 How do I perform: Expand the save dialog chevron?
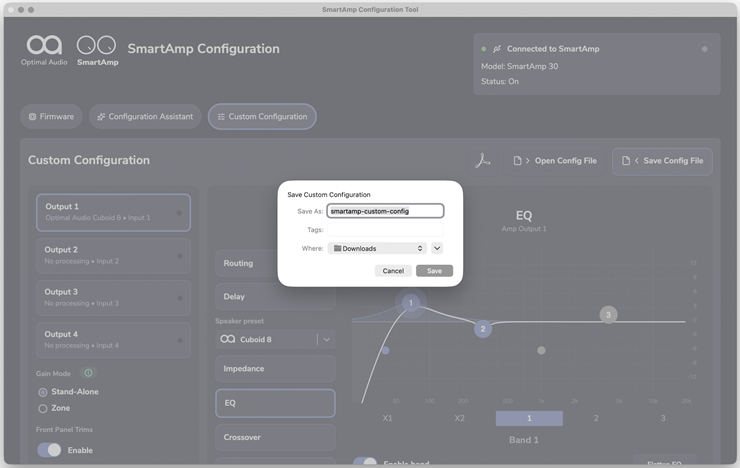(437, 248)
